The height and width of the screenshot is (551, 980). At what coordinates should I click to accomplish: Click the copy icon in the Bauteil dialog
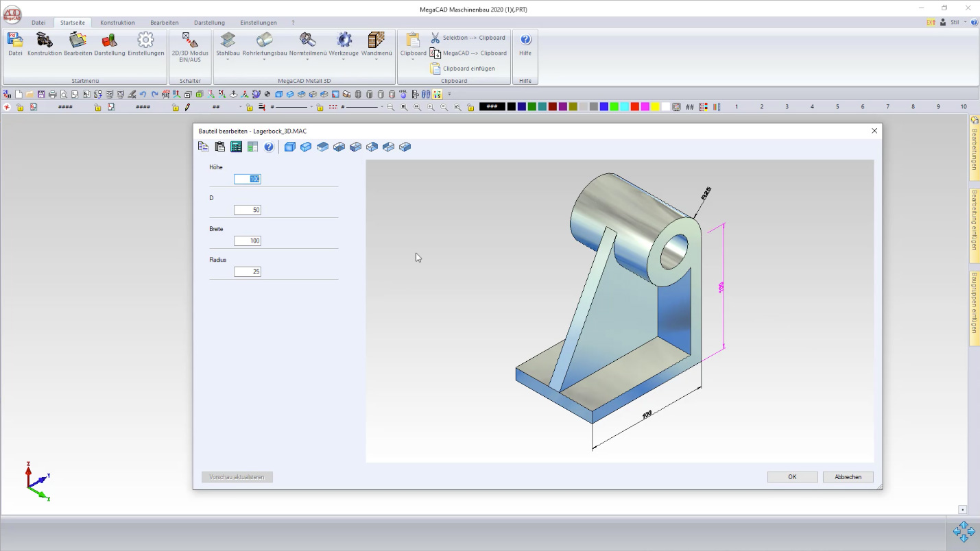(x=203, y=147)
